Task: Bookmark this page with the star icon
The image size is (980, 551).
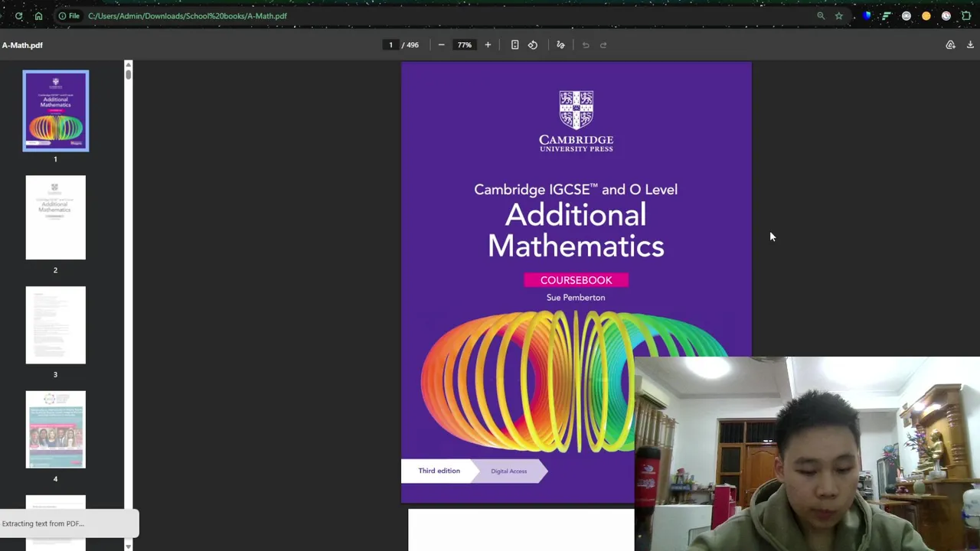Action: click(x=839, y=15)
